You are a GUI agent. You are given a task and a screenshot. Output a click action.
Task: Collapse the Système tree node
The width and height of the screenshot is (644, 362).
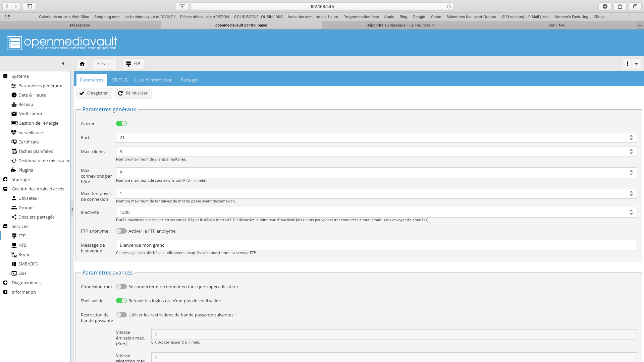point(5,76)
